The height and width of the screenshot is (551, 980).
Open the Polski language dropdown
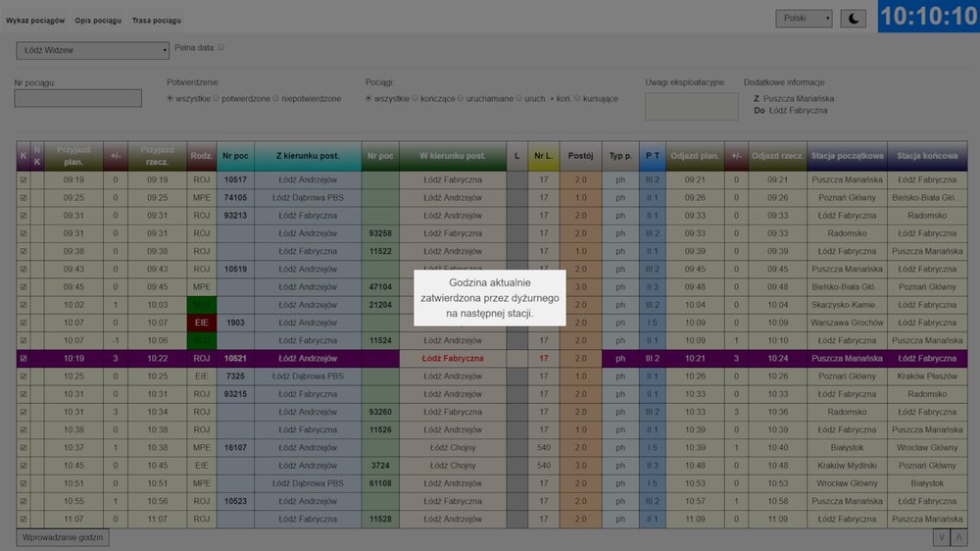(804, 19)
